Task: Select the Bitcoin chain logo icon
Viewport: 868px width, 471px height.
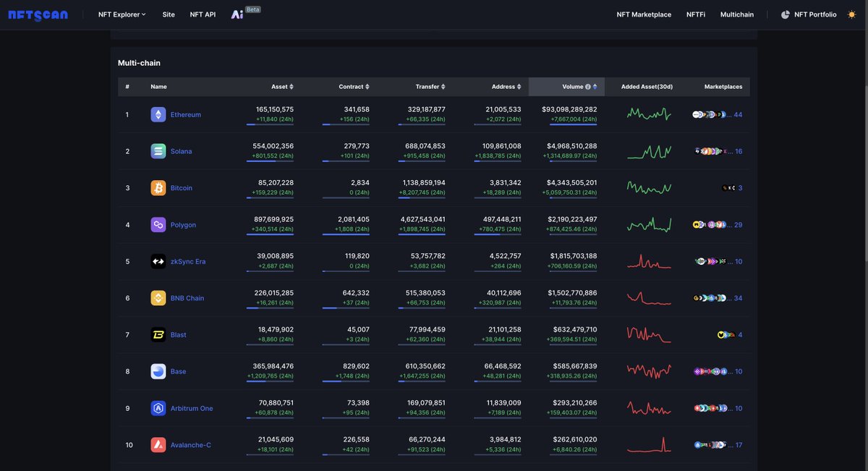Action: click(158, 188)
